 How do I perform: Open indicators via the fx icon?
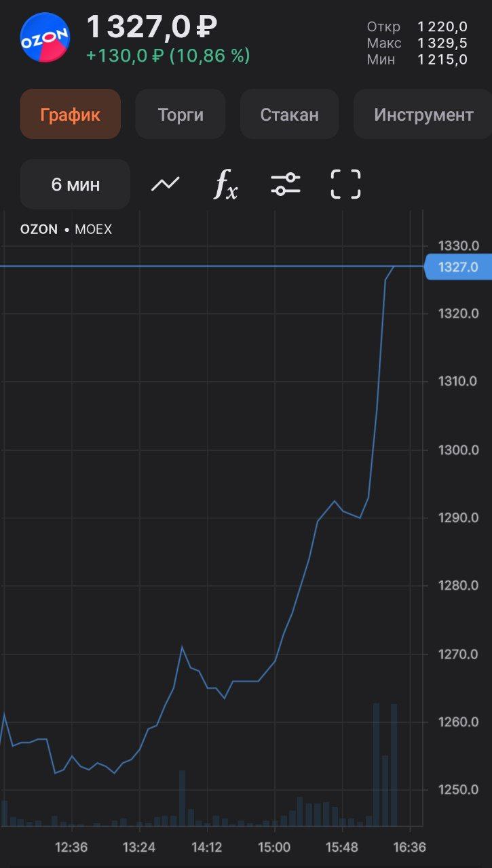[x=226, y=184]
